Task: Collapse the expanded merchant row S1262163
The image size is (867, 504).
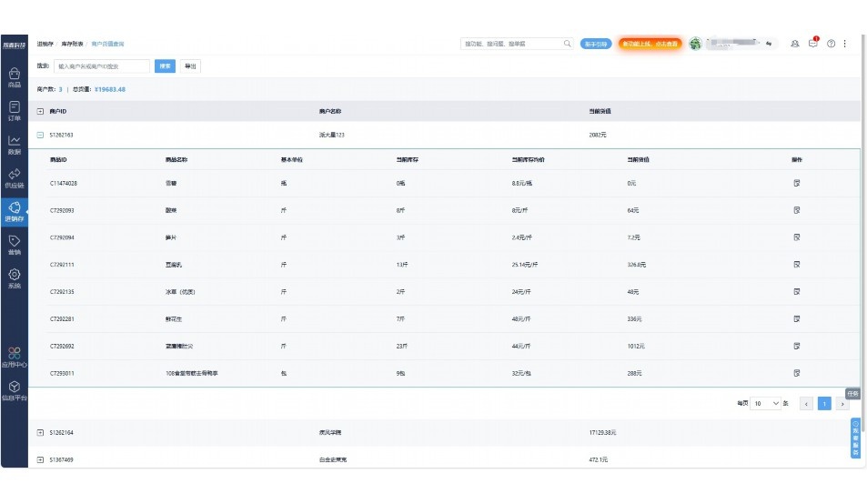Action: pyautogui.click(x=40, y=135)
